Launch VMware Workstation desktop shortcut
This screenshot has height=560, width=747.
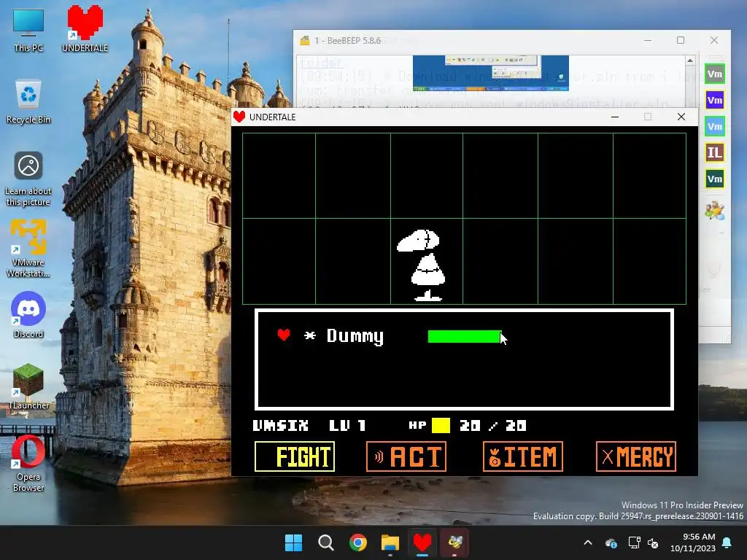coord(28,248)
